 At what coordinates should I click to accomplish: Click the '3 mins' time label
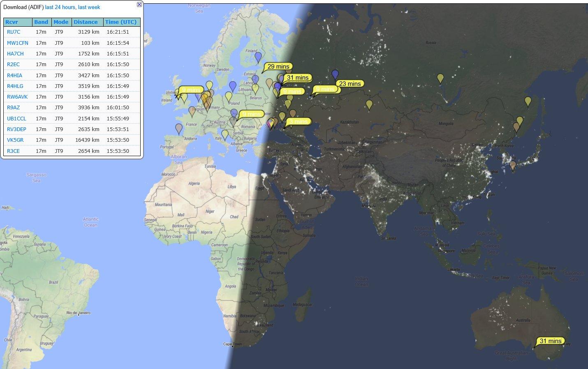(298, 121)
